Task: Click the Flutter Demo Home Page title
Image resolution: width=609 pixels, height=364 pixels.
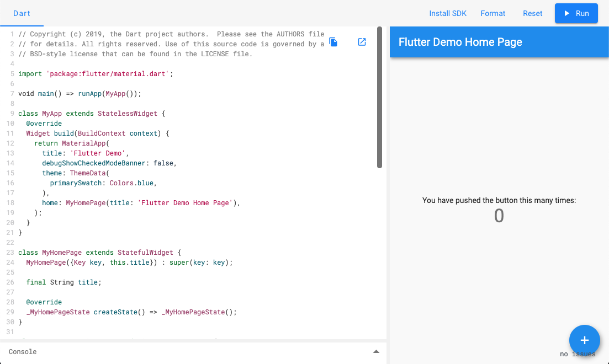Action: [x=460, y=42]
